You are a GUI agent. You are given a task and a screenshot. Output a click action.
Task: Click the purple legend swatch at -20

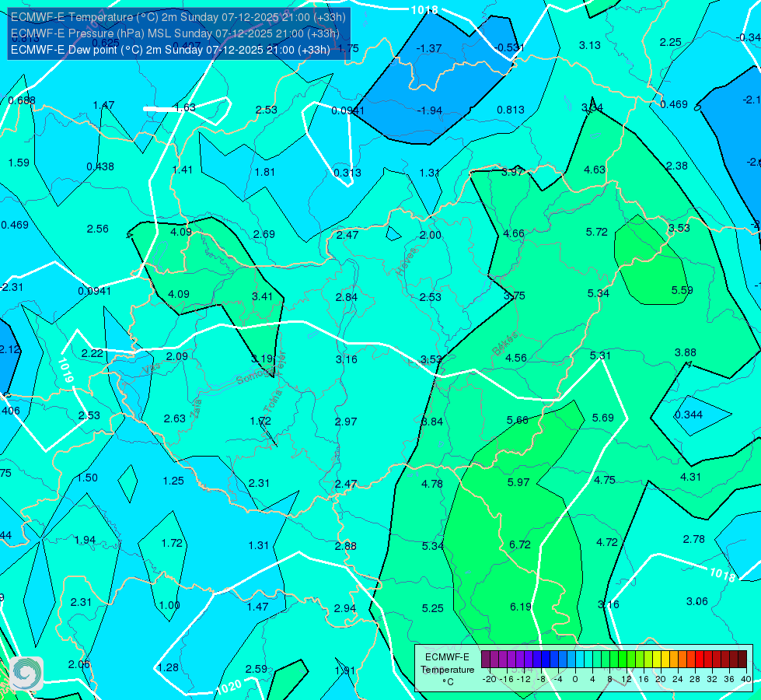point(485,660)
